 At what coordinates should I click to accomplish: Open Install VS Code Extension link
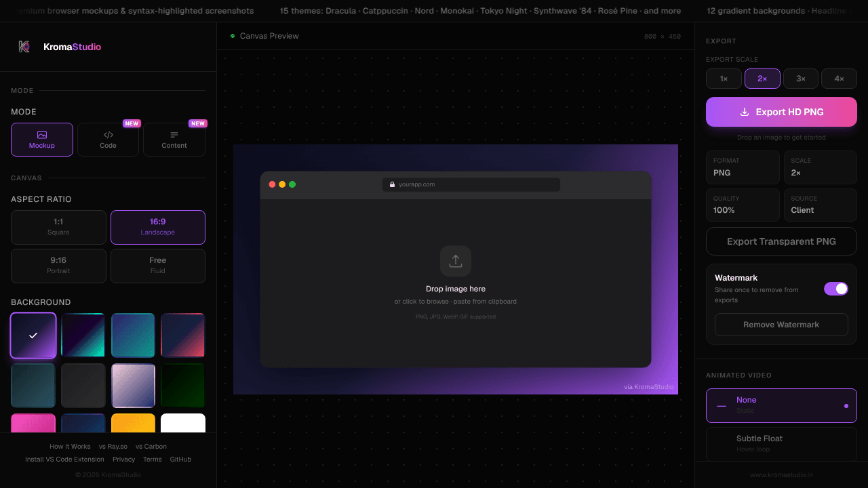click(65, 460)
